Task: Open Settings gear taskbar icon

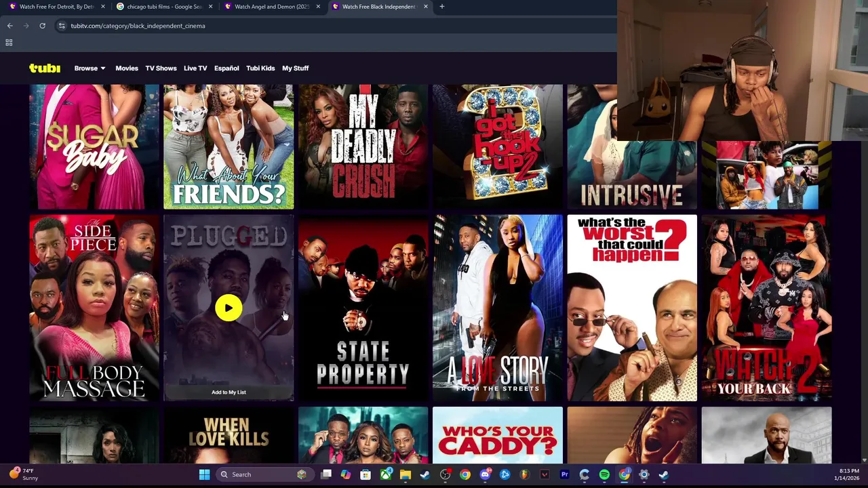Action: tap(644, 474)
